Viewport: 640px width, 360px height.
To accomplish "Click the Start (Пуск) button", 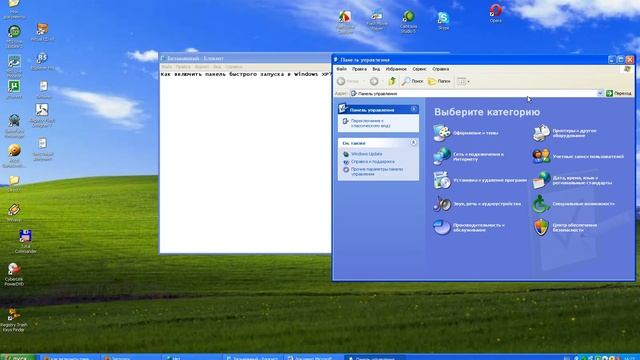I will pos(18,358).
